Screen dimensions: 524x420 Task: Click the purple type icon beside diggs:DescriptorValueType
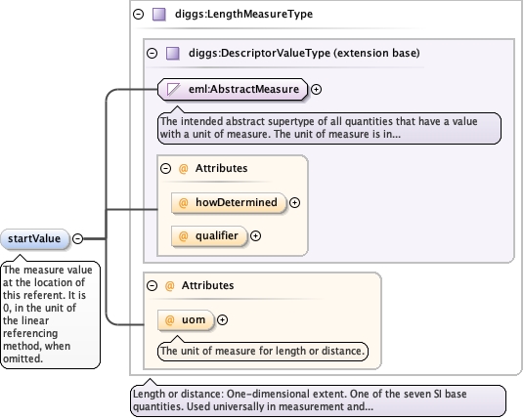[173, 53]
